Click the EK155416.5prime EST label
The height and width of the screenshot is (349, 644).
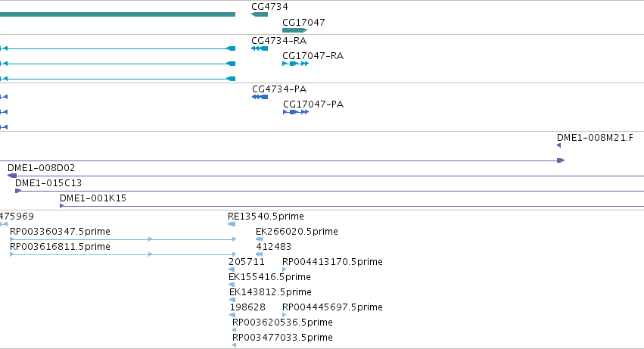coord(269,276)
